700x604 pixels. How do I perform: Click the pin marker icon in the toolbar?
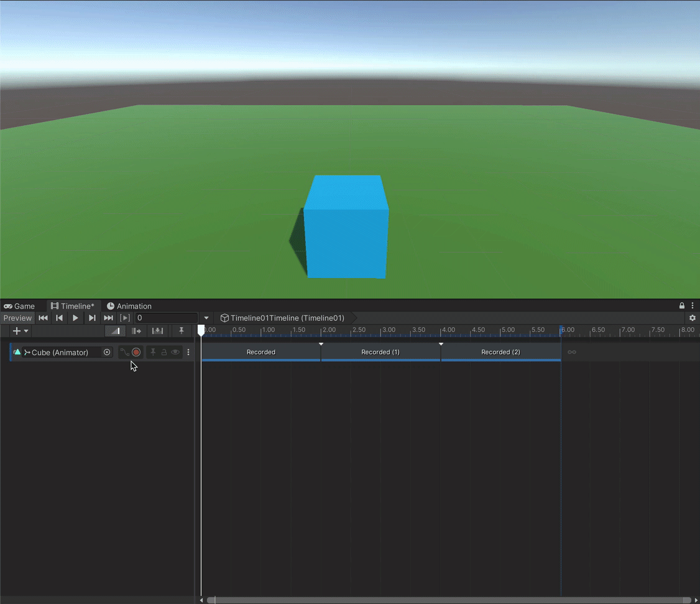[182, 330]
